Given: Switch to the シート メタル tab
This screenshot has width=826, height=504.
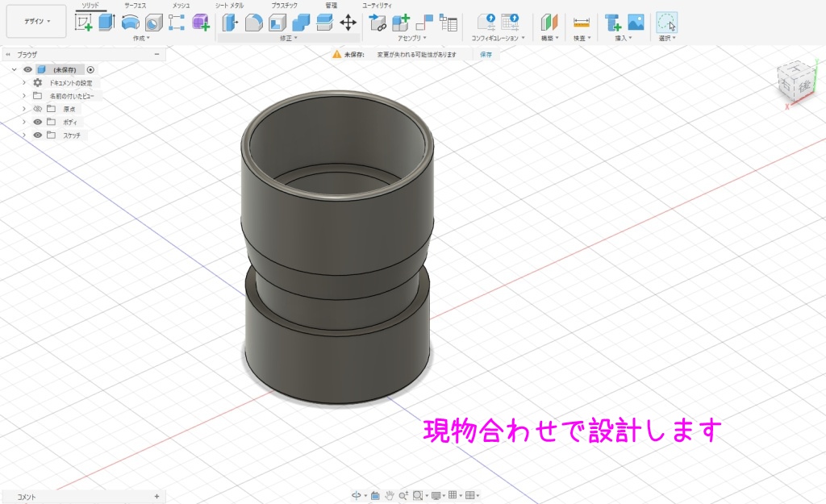Looking at the screenshot, I should point(229,6).
